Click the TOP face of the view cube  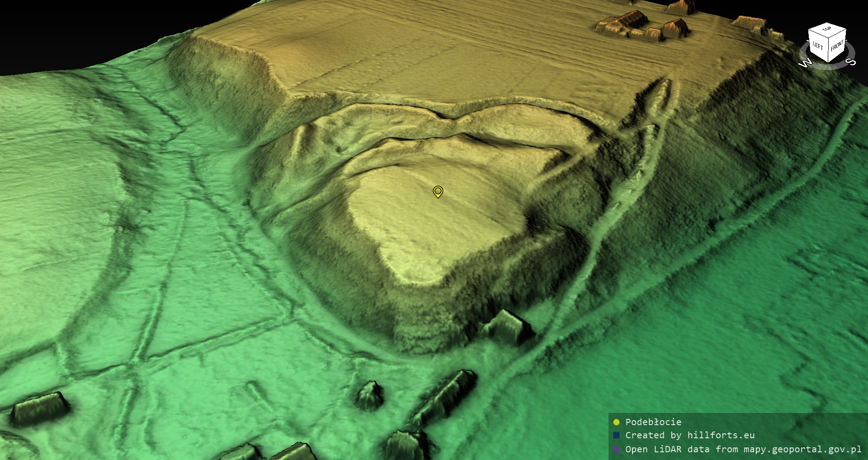click(x=827, y=29)
